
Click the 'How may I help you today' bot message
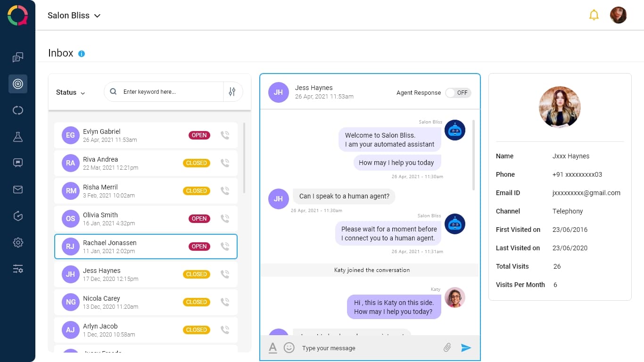pos(396,163)
